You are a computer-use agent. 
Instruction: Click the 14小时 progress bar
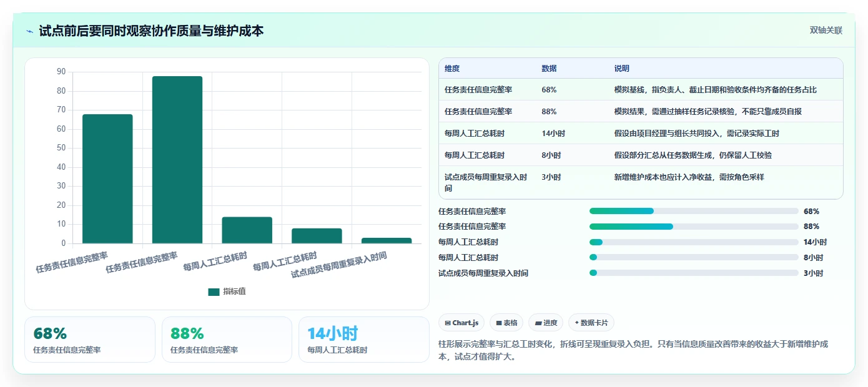point(694,242)
